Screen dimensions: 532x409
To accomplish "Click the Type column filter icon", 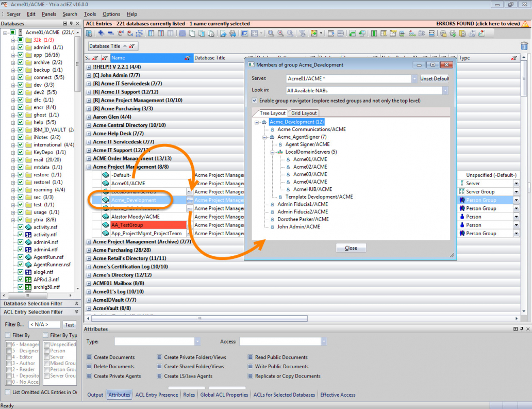I will tap(514, 58).
